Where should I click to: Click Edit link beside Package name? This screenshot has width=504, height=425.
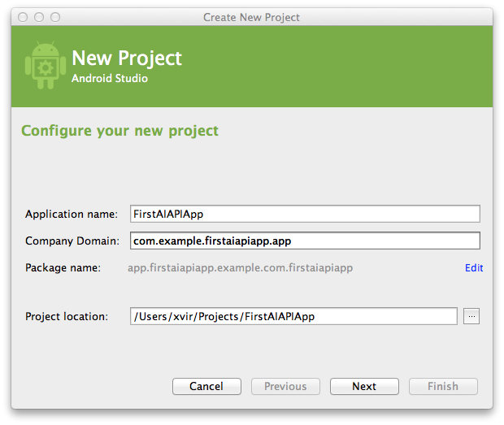pyautogui.click(x=474, y=267)
